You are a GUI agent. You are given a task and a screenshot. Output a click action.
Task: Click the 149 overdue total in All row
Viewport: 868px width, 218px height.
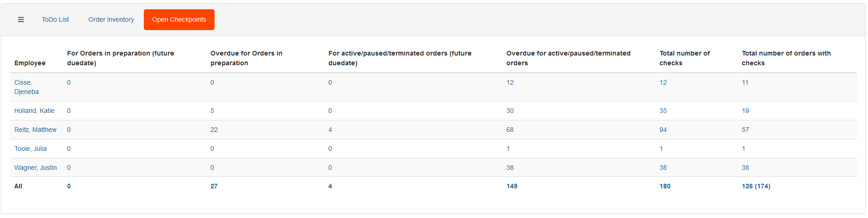pos(512,186)
